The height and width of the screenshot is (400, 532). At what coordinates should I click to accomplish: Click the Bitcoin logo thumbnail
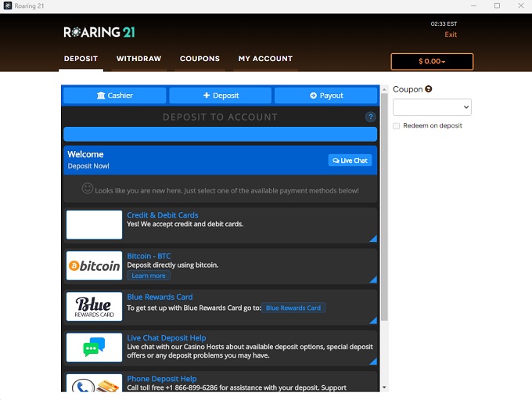(95, 266)
